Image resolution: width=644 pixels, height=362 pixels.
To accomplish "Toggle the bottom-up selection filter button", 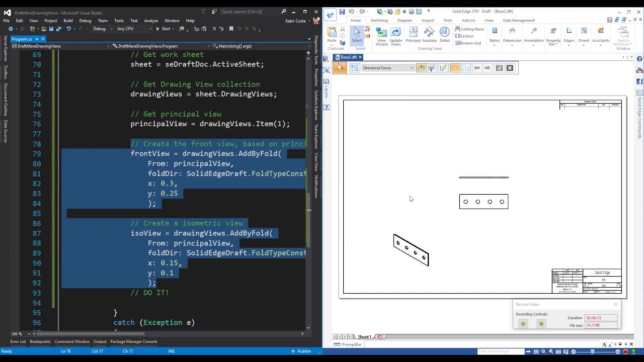I will (431, 68).
